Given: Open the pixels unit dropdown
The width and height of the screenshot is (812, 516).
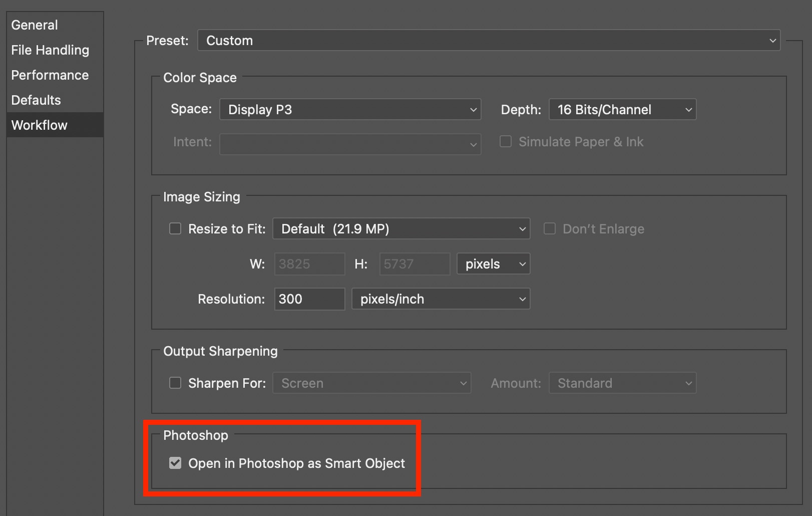Looking at the screenshot, I should point(493,264).
